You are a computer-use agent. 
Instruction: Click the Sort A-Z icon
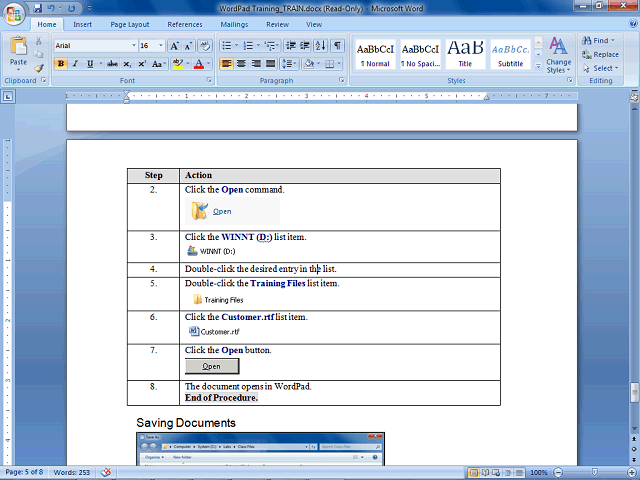coord(321,46)
